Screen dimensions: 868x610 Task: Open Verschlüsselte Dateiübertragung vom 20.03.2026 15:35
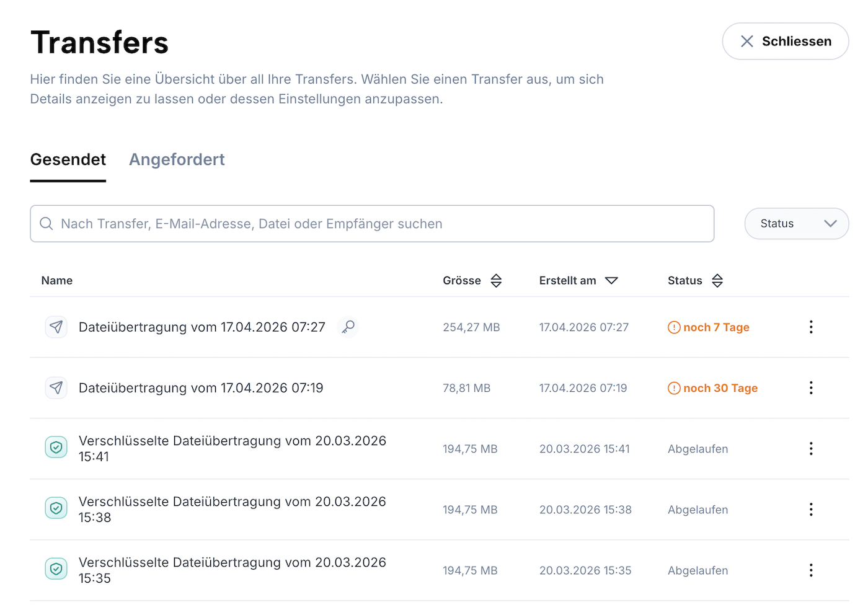(232, 570)
